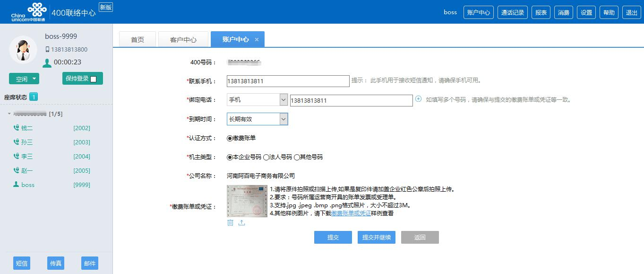Switch to the 客户中心 tab
This screenshot has width=644, height=274.
[183, 40]
